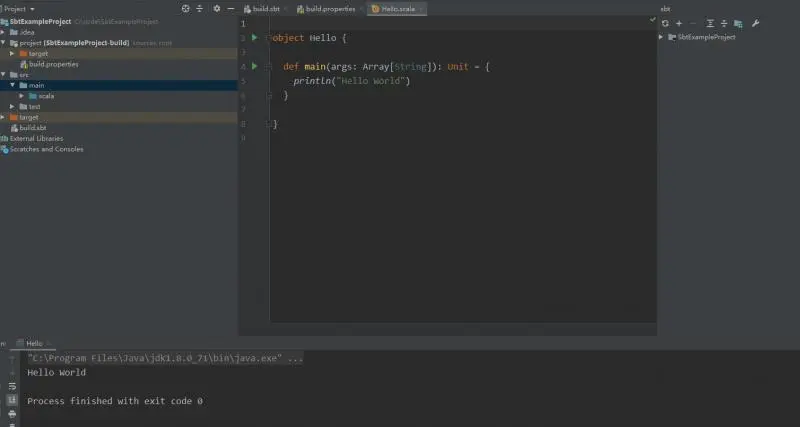Viewport: 800px width, 427px height.
Task: Click the Hello World console output line
Action: tap(57, 372)
